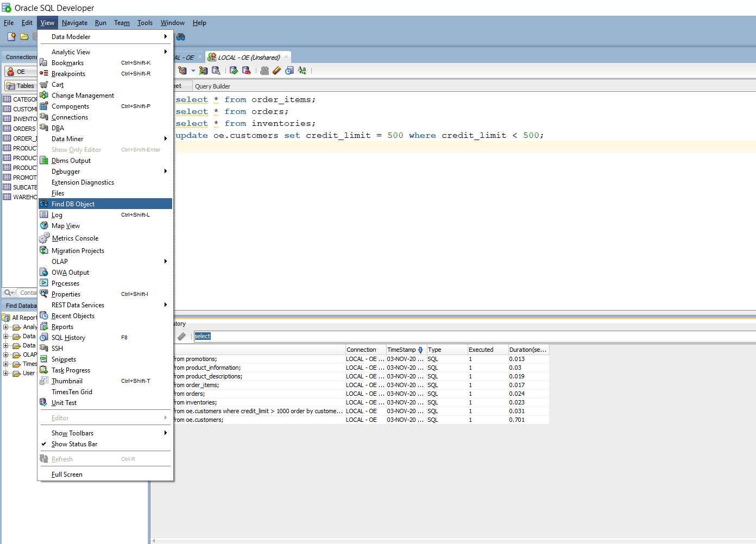Click the Unshared SQL Worksheet icon
The height and width of the screenshot is (544, 756).
point(264,71)
